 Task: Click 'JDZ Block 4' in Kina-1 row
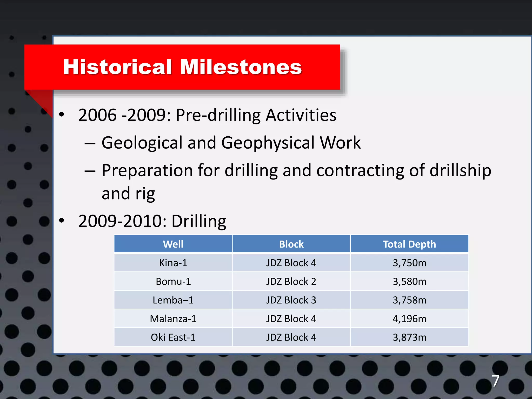(x=291, y=263)
